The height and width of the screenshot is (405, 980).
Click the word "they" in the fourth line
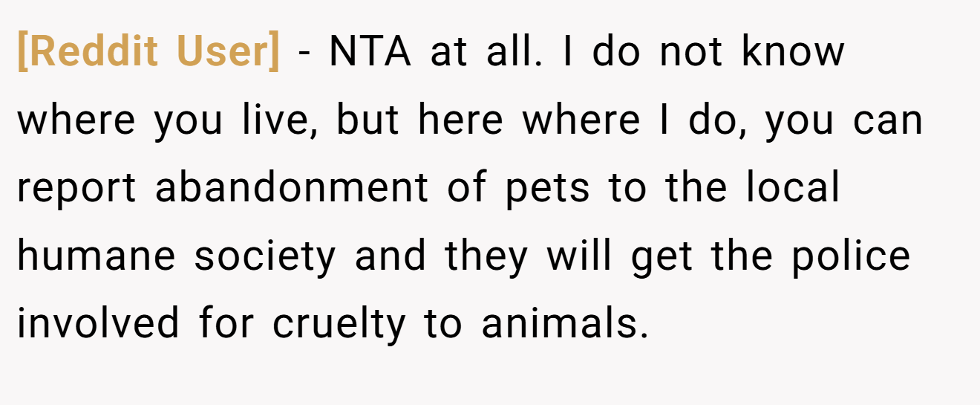point(486,256)
